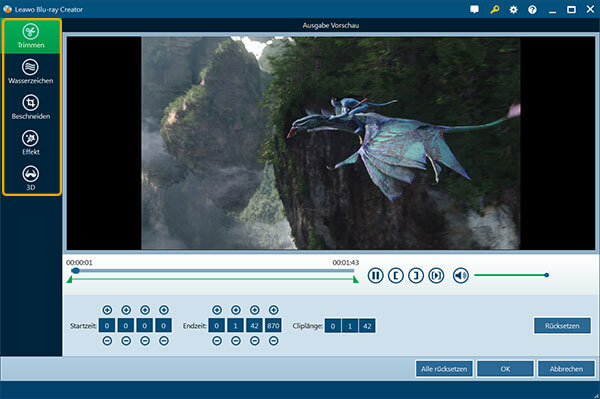The image size is (600, 399).
Task: Click the Cliplänge hours field
Action: click(333, 326)
